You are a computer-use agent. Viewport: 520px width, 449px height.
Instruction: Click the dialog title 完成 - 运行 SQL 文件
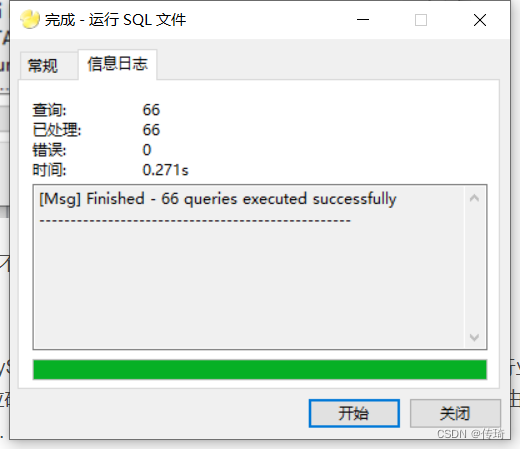115,20
